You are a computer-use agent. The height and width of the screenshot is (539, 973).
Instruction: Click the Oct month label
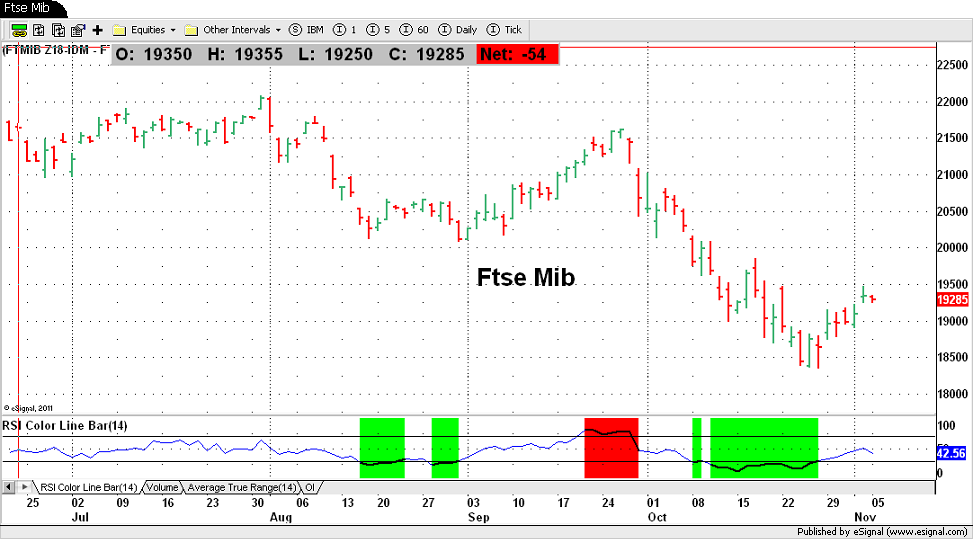coord(657,517)
